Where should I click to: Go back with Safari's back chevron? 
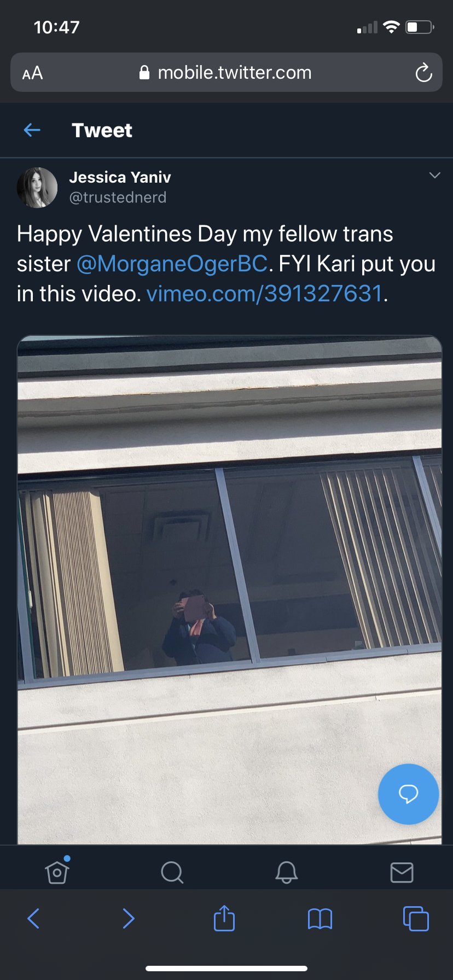tap(33, 919)
